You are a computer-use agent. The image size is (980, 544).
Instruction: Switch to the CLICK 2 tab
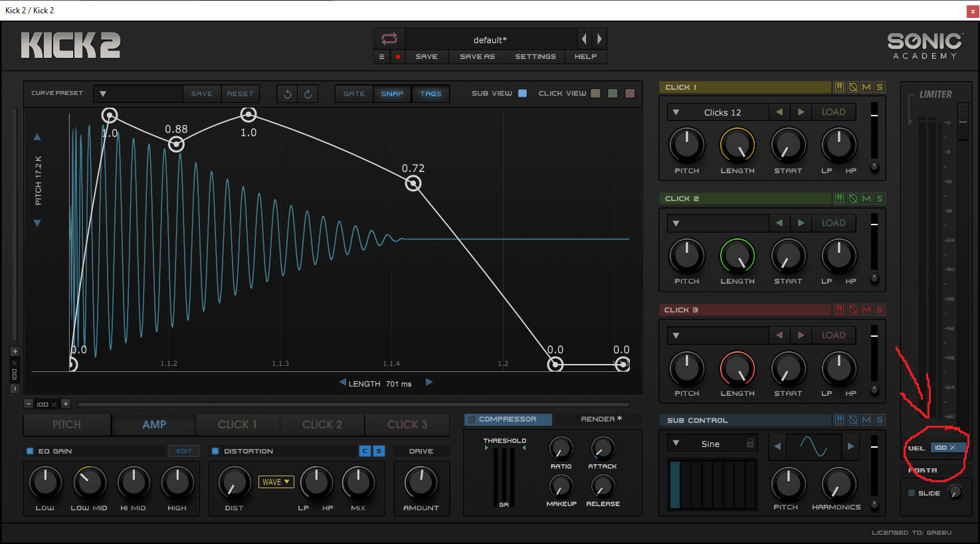pos(322,424)
